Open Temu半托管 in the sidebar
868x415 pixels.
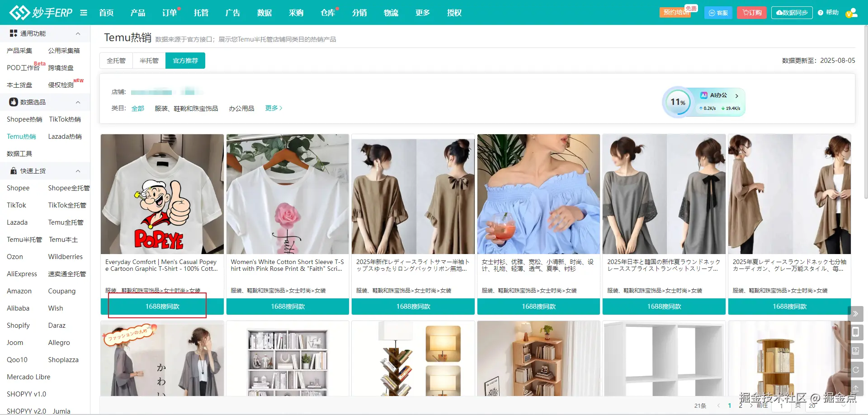24,240
